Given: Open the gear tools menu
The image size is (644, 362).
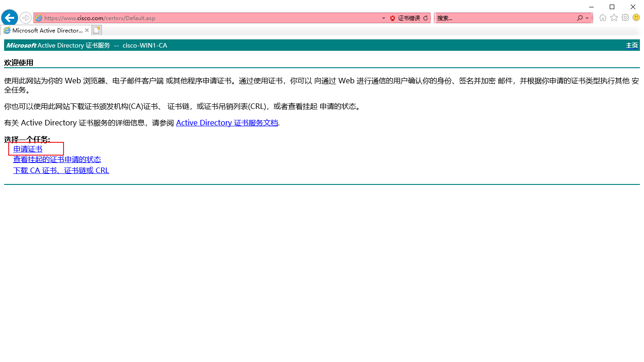Looking at the screenshot, I should [x=625, y=18].
